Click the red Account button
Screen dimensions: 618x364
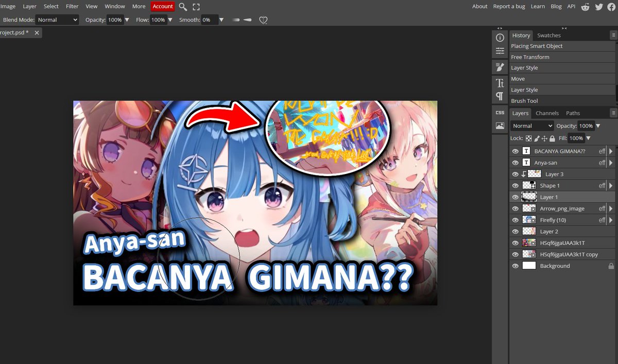[x=163, y=7]
